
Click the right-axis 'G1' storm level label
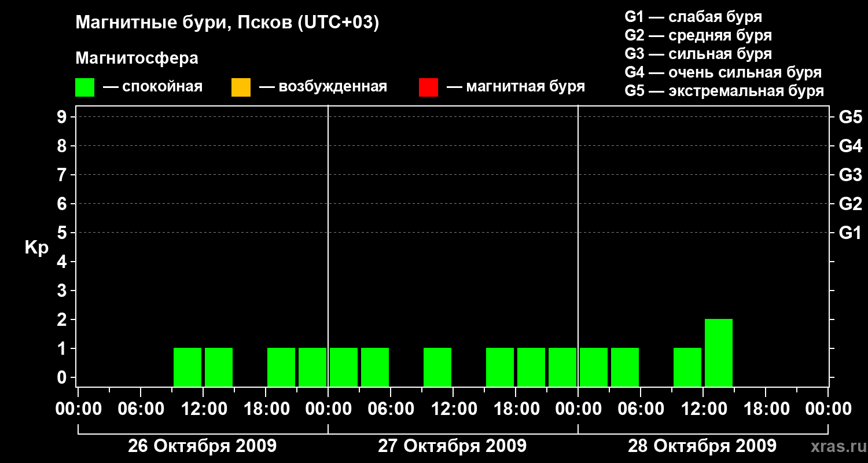coord(850,233)
